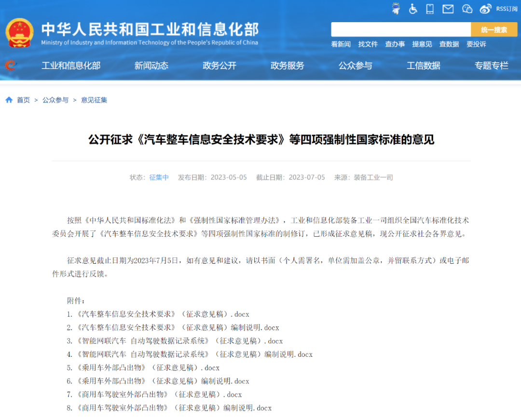This screenshot has width=521, height=420.
Task: Open 政务公开 navigation menu
Action: pos(219,66)
